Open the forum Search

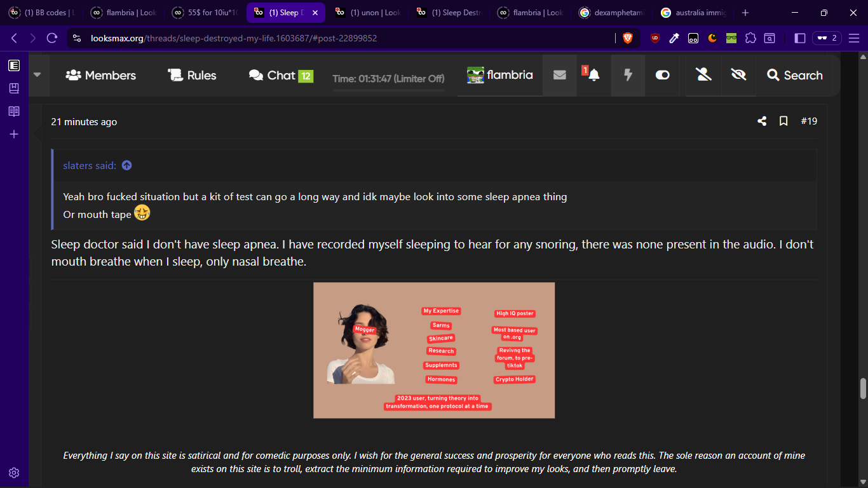[795, 75]
